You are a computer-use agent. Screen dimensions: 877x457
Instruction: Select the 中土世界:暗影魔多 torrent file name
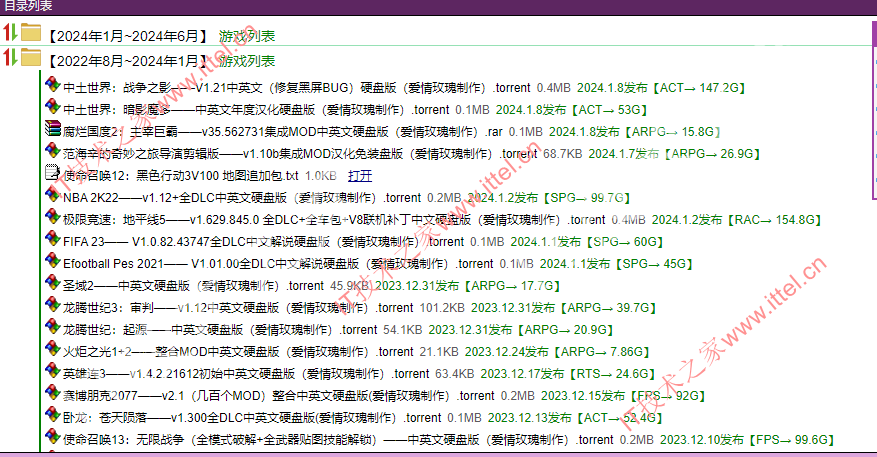click(256, 110)
